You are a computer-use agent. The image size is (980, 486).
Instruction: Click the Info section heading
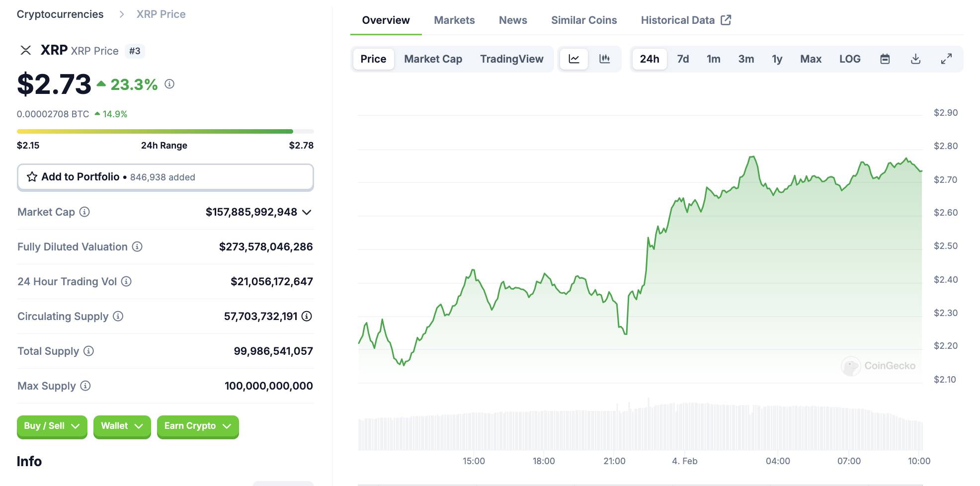pos(29,462)
